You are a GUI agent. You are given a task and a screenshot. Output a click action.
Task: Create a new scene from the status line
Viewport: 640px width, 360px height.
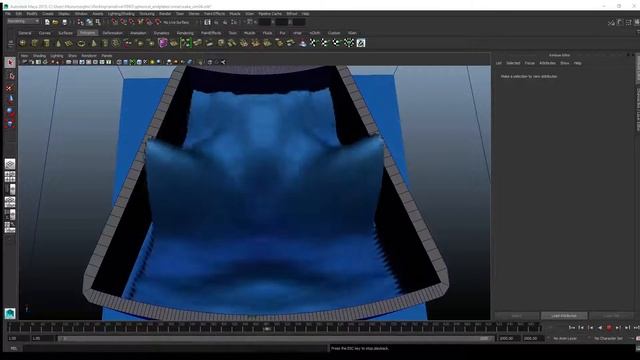click(47, 22)
